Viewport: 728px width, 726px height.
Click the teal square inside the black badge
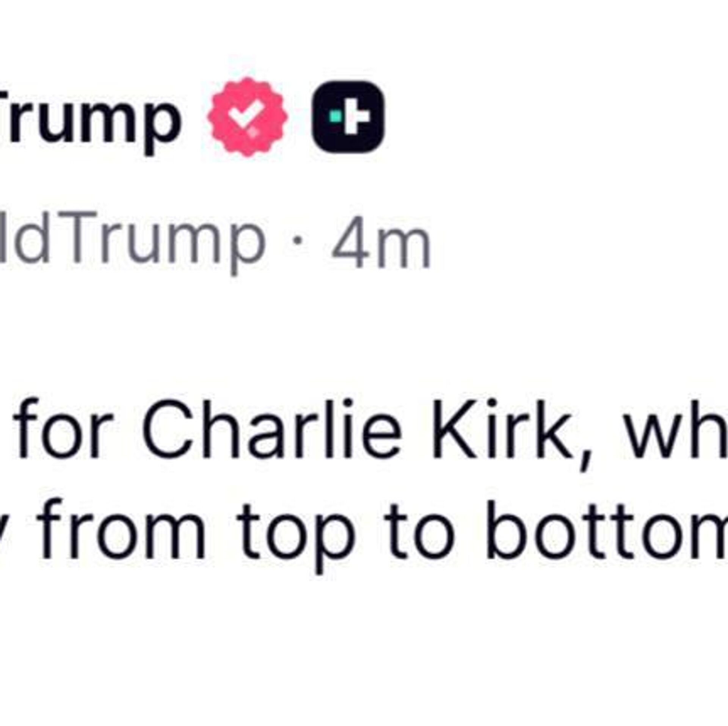click(334, 116)
